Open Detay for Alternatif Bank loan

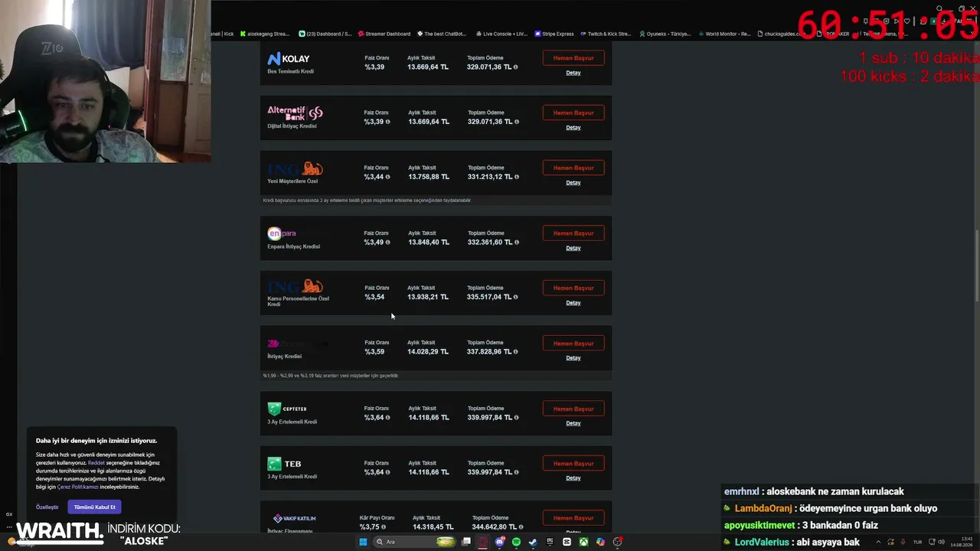(573, 128)
